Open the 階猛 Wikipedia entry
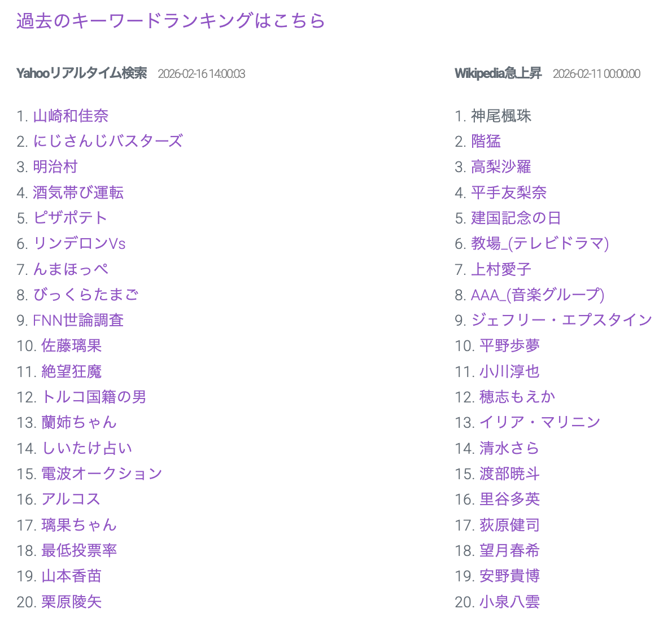Image resolution: width=672 pixels, height=622 pixels. 486,141
